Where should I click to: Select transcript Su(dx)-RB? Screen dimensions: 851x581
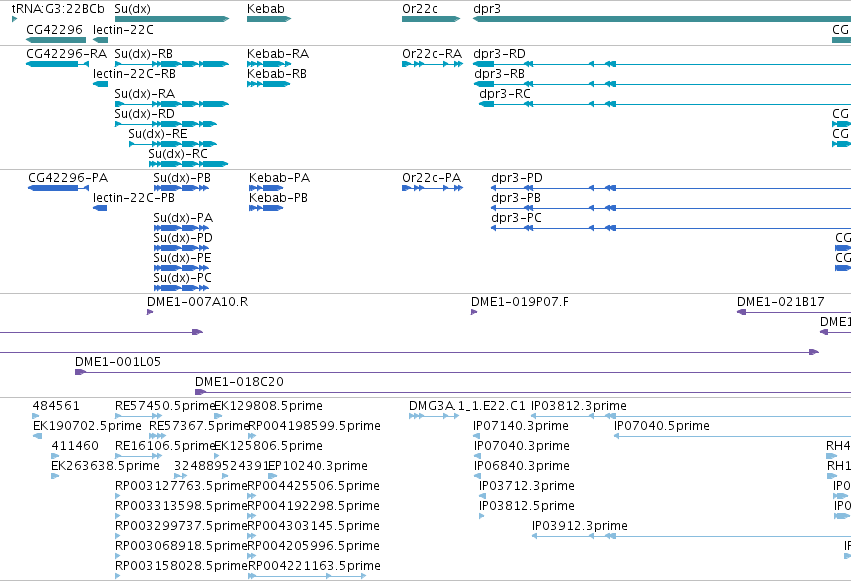(172, 64)
